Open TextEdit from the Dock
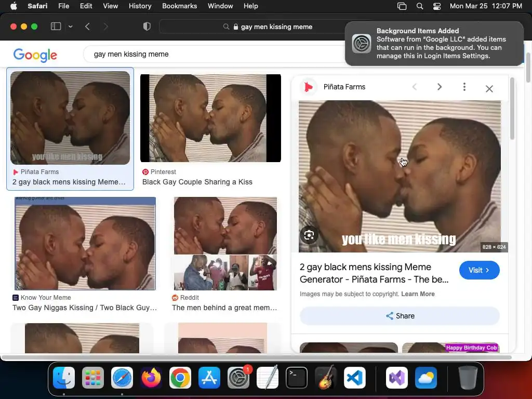 268,378
